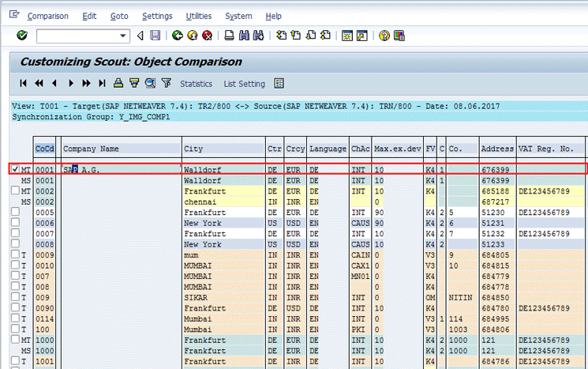Image resolution: width=588 pixels, height=369 pixels.
Task: Click the legend icon right of List Setting
Action: (x=279, y=84)
